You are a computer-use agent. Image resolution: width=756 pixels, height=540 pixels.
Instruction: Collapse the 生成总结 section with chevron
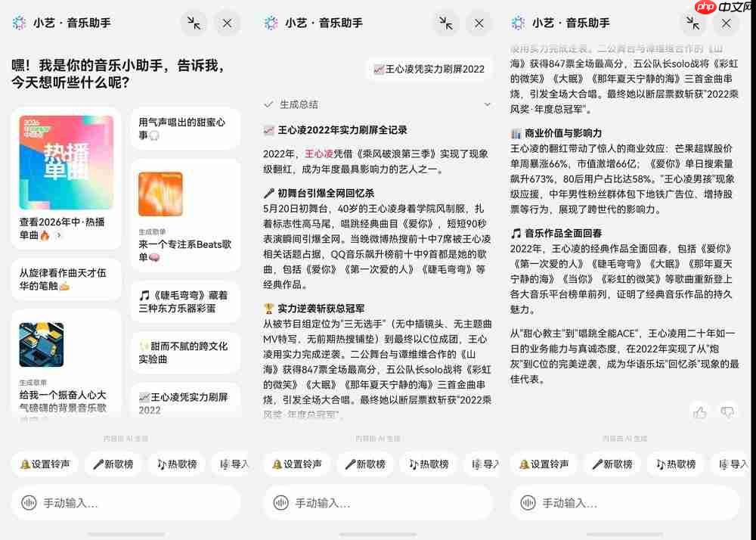click(488, 104)
